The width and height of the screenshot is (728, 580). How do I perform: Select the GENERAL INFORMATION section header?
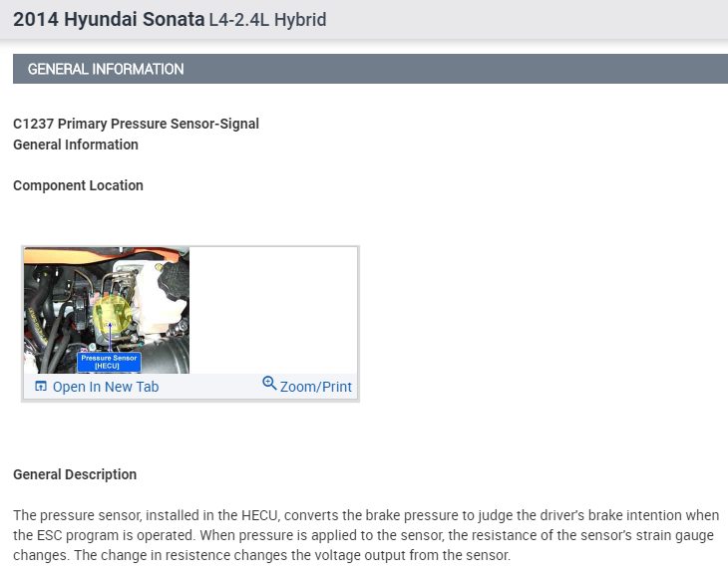click(x=106, y=70)
